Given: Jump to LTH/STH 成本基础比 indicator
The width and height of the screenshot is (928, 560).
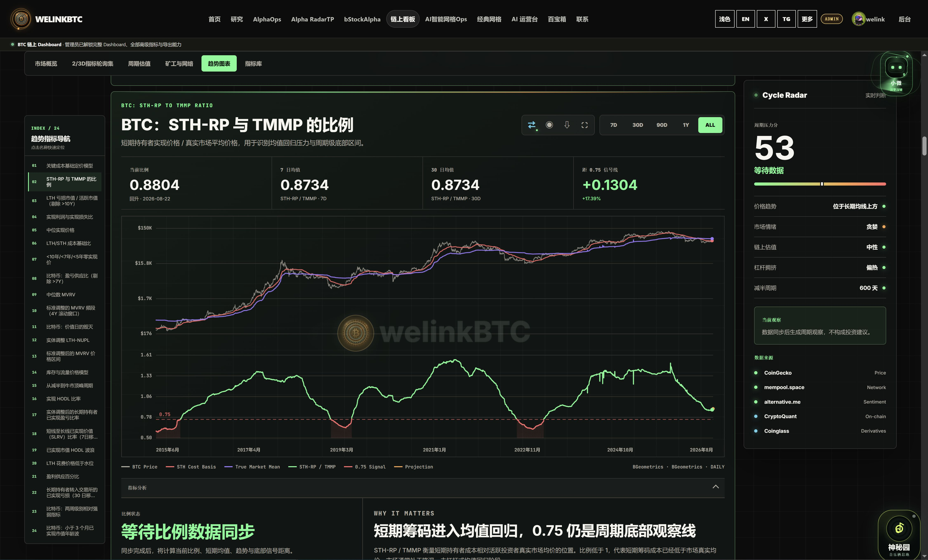Looking at the screenshot, I should [65, 243].
